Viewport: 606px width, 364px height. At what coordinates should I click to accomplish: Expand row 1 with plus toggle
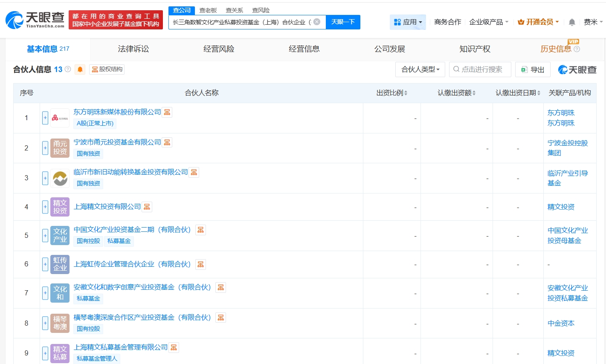[45, 118]
